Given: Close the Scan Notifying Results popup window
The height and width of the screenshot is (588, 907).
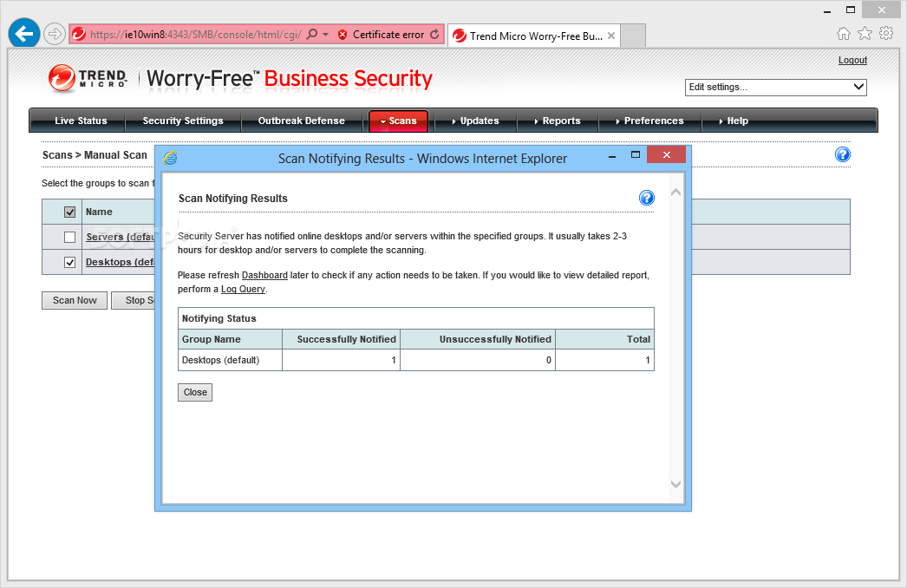Looking at the screenshot, I should (666, 154).
